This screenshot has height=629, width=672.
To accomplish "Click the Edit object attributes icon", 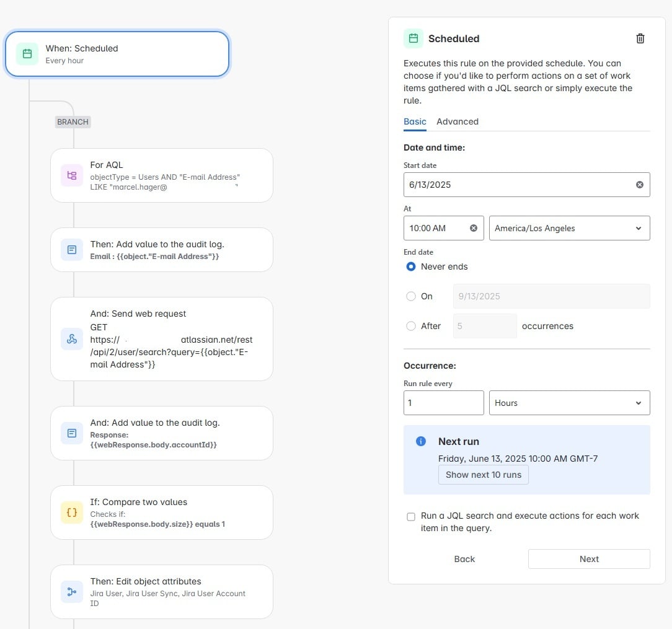I will pos(72,592).
